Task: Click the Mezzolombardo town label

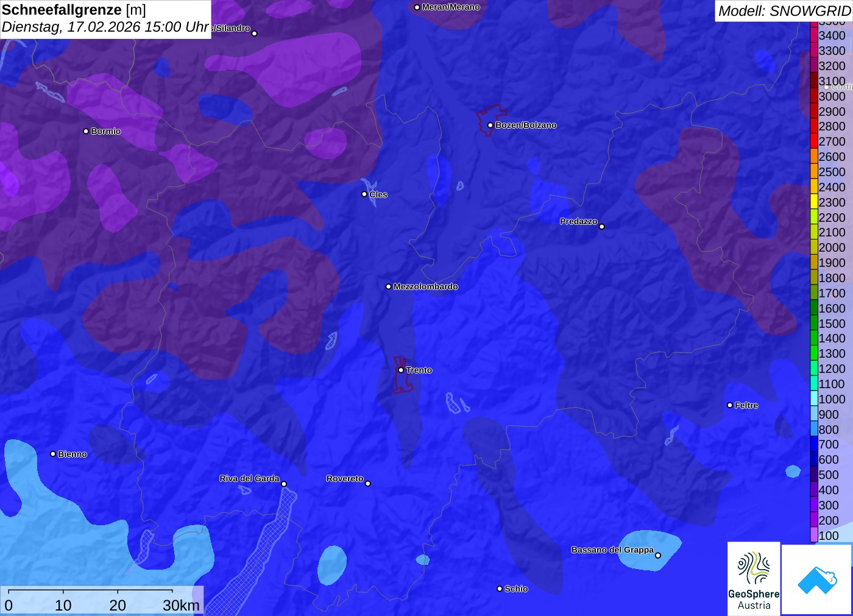Action: point(425,286)
